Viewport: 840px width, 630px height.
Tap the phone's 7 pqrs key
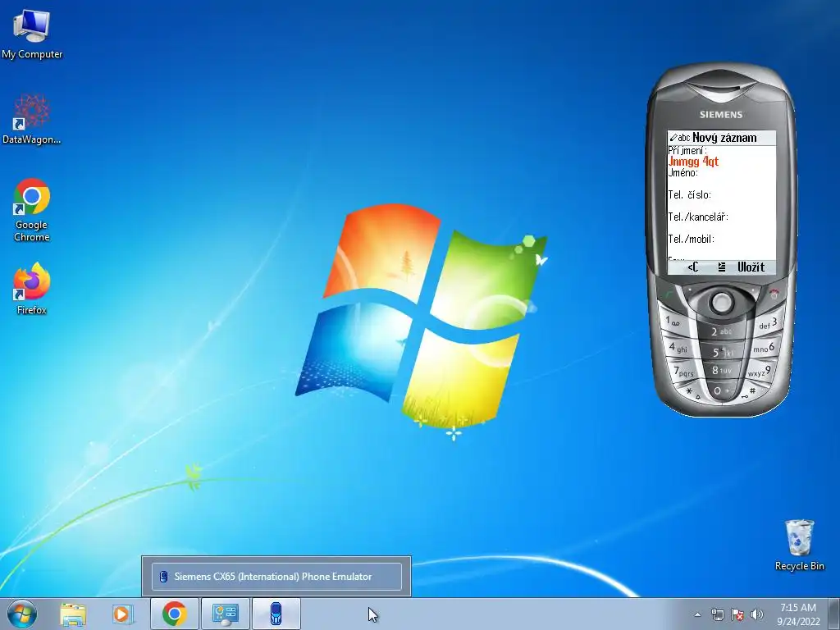coord(684,372)
